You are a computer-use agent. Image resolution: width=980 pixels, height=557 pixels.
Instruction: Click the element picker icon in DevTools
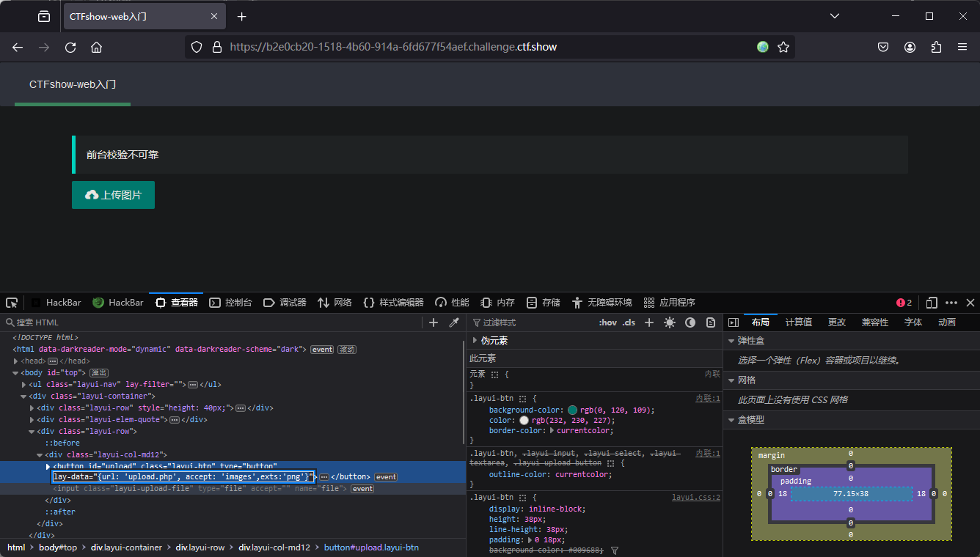click(x=12, y=303)
